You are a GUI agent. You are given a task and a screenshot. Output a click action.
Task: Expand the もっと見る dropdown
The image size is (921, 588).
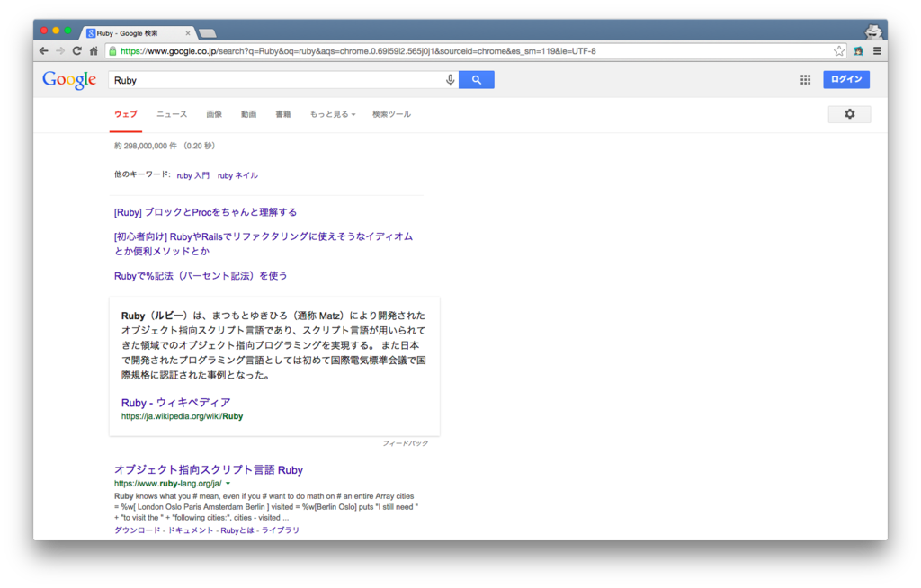click(x=333, y=114)
